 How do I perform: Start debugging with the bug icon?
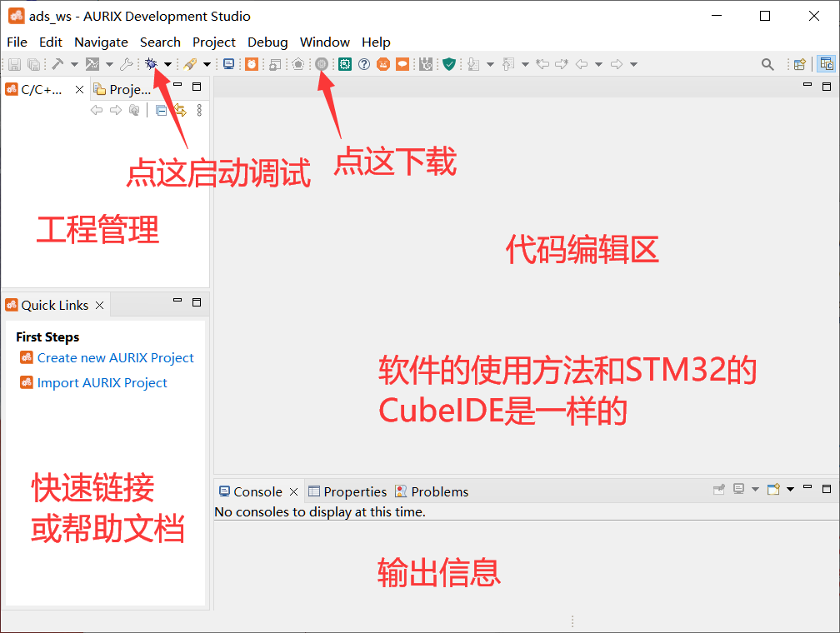tap(152, 64)
